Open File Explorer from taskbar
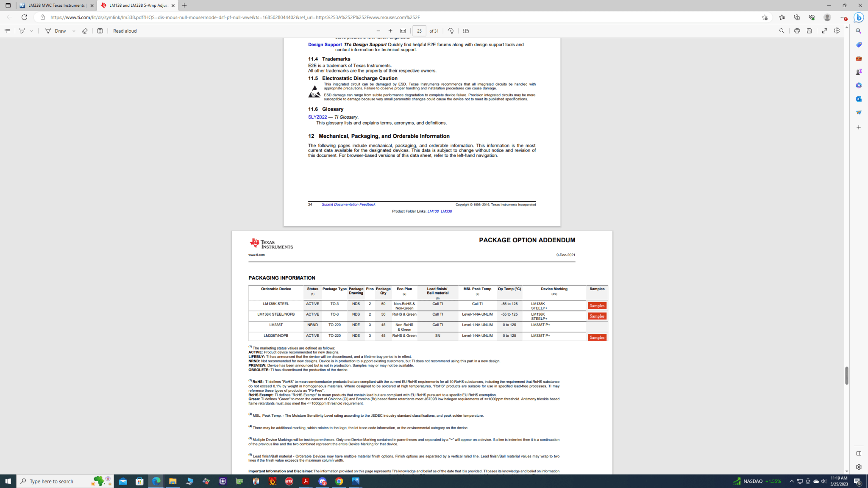Viewport: 868px width, 488px height. 172,481
